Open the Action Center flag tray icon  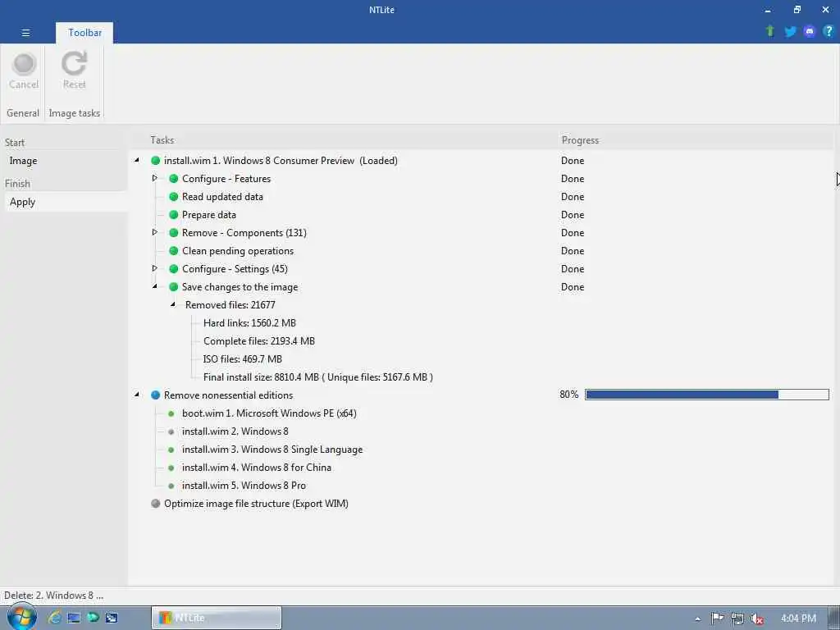pyautogui.click(x=717, y=619)
